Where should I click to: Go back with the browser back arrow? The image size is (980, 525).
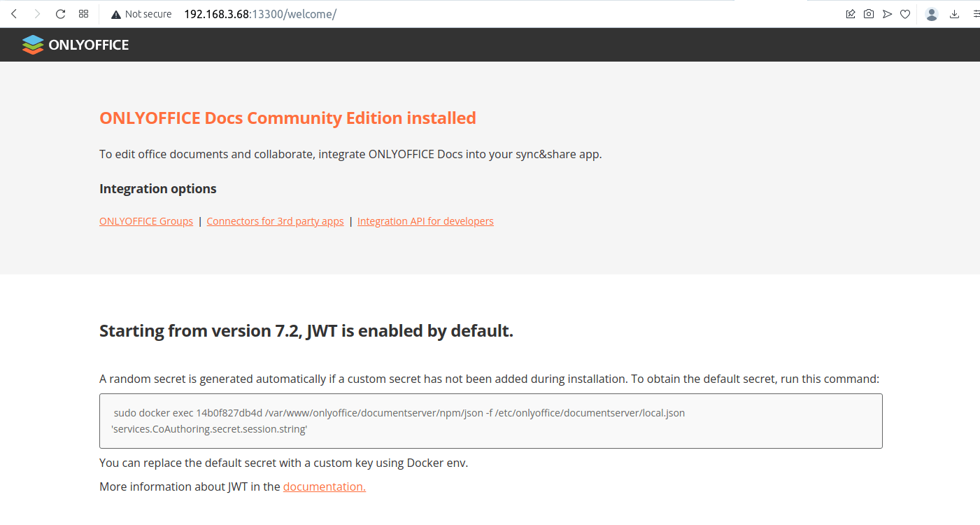click(x=14, y=14)
